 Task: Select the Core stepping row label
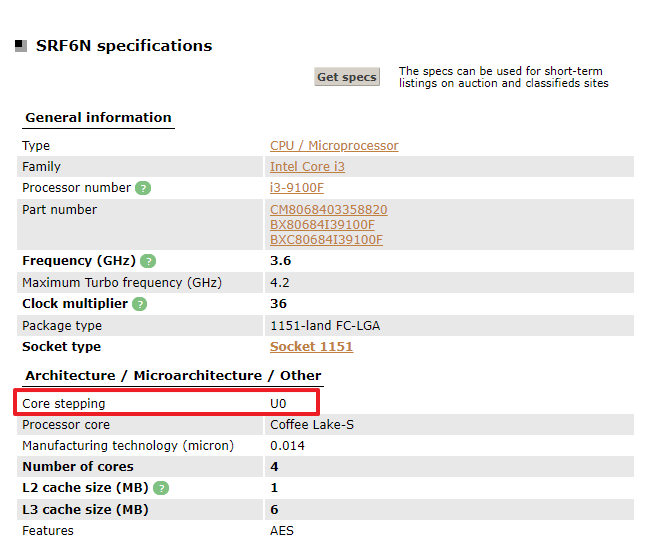coord(63,404)
